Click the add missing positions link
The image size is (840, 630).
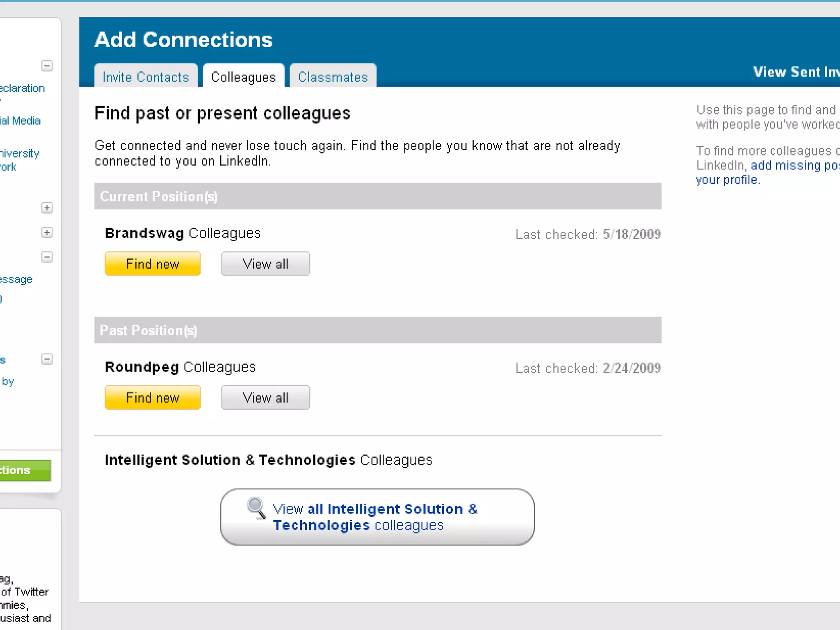pyautogui.click(x=794, y=165)
